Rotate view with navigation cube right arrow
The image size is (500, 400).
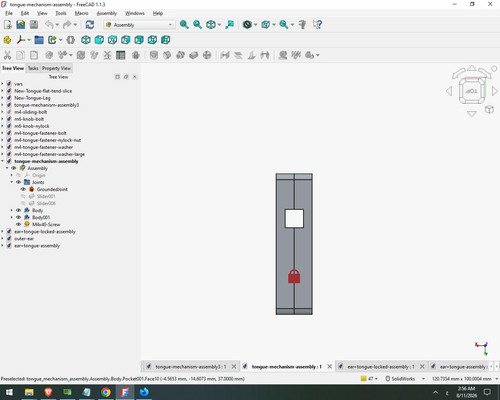pyautogui.click(x=495, y=91)
